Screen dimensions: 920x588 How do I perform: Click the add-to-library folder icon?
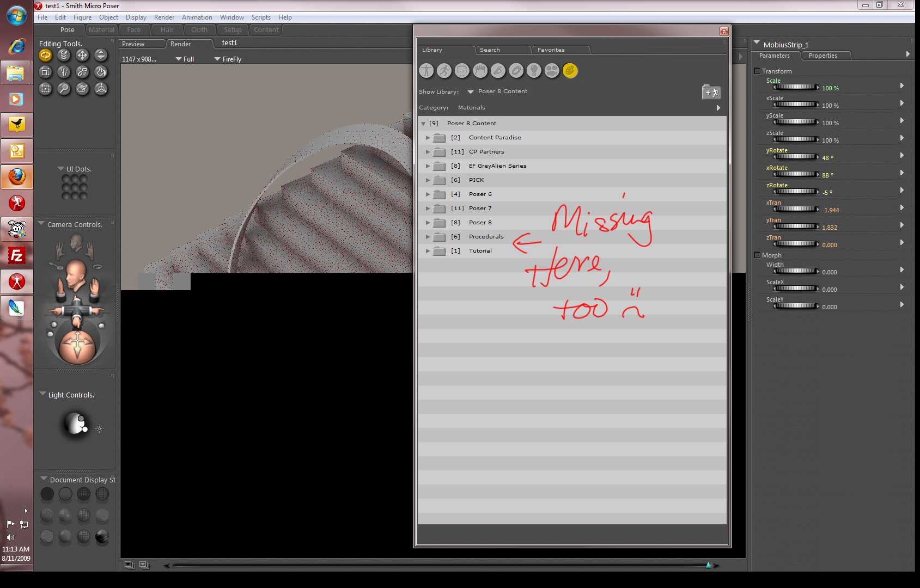[x=711, y=93]
